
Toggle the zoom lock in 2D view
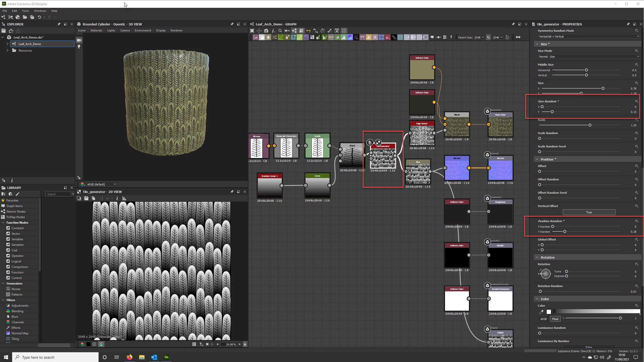[x=245, y=344]
